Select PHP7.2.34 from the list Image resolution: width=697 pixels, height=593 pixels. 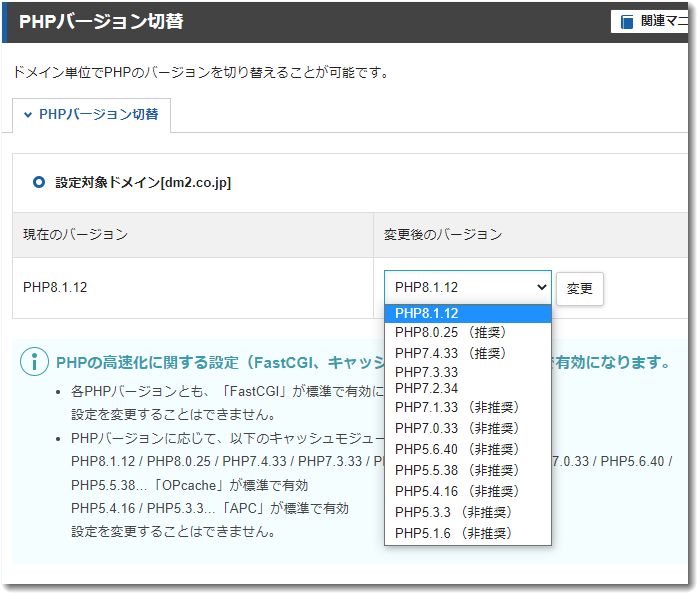pos(468,389)
